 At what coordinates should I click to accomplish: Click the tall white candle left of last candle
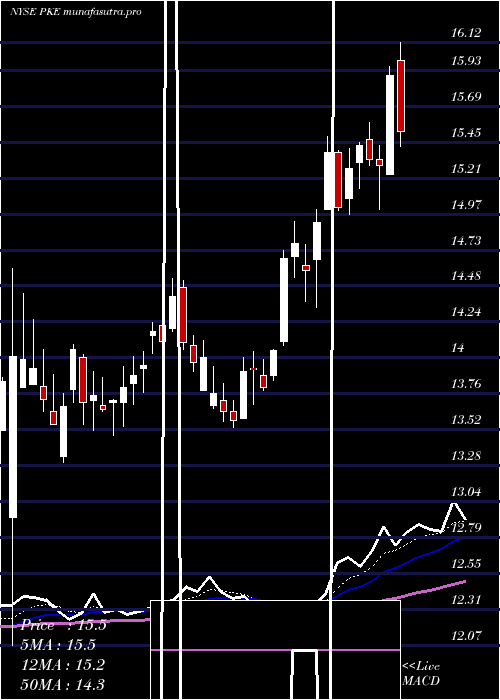pyautogui.click(x=390, y=125)
